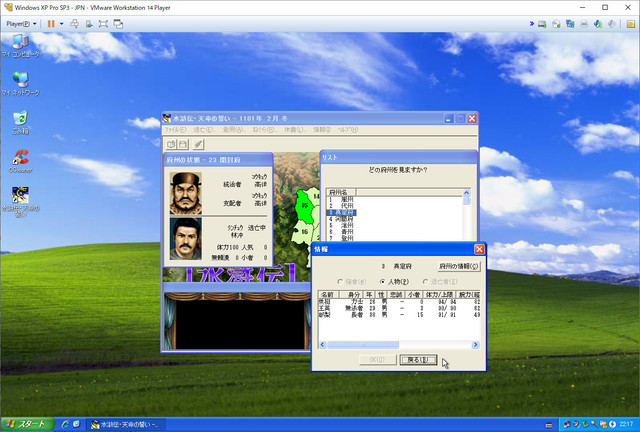
Task: Click the 府州名 column header in the リスト window
Action: pyautogui.click(x=341, y=192)
